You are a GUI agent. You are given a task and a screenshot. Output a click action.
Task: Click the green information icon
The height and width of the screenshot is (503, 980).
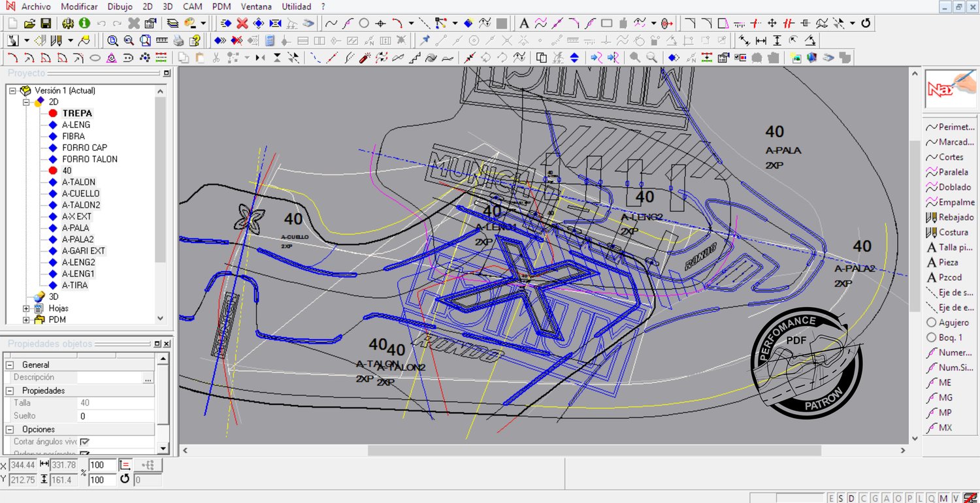pyautogui.click(x=84, y=24)
